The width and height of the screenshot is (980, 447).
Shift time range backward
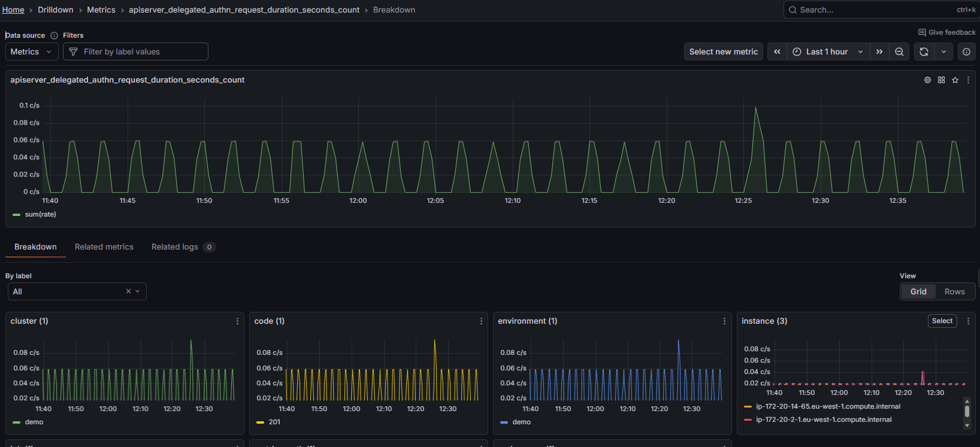click(x=777, y=52)
